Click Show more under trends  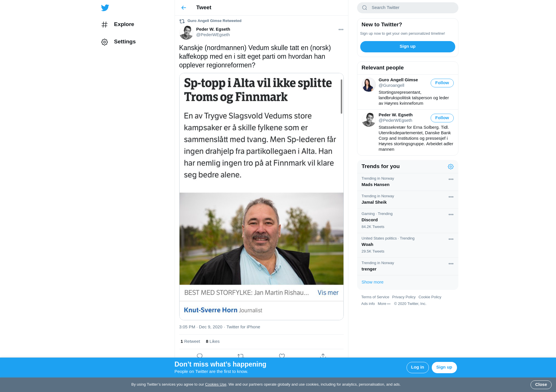coord(372,282)
